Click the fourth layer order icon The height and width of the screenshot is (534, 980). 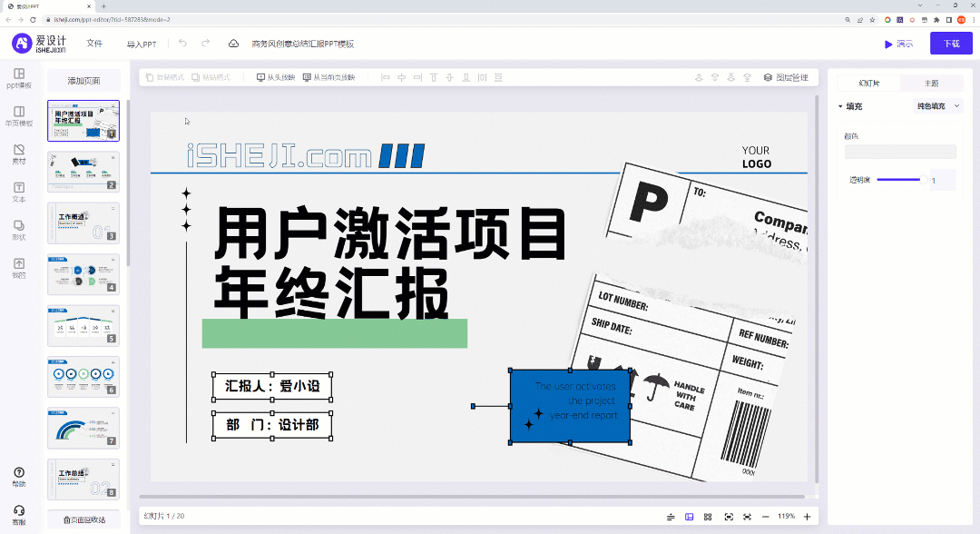click(747, 77)
